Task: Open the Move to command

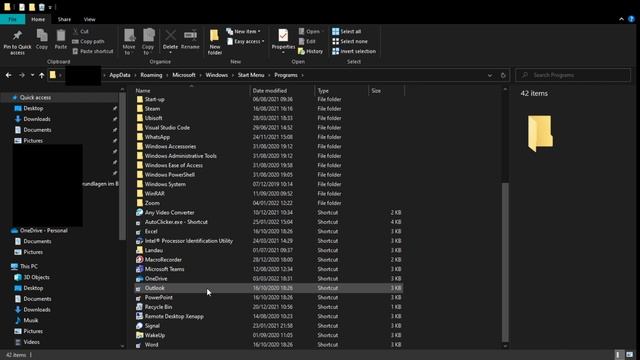Action: point(129,42)
